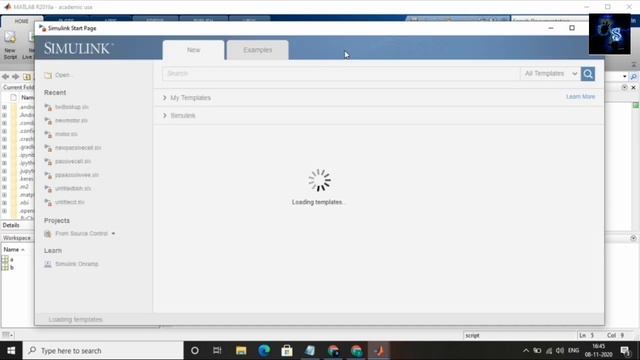Click the Workspace panel title in MATLAB

point(17,238)
